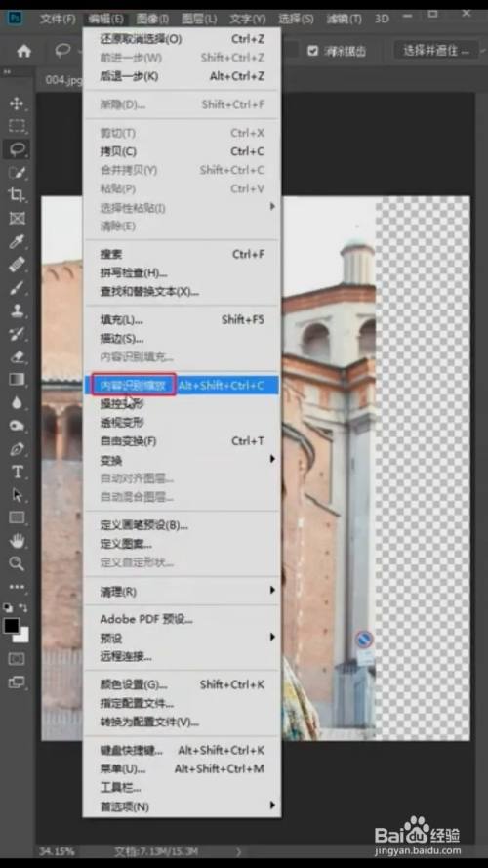This screenshot has height=868, width=488.
Task: Select the Zoom tool
Action: [18, 563]
